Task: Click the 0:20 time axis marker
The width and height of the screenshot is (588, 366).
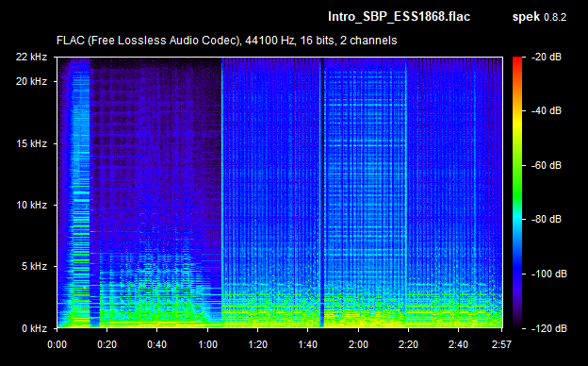Action: coord(106,344)
